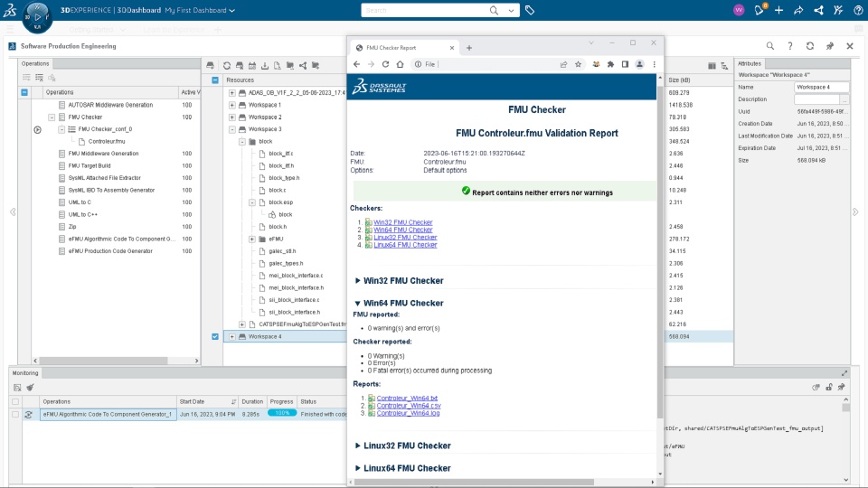The height and width of the screenshot is (488, 868).
Task: Click the tag icon next to search bar
Action: [x=530, y=10]
